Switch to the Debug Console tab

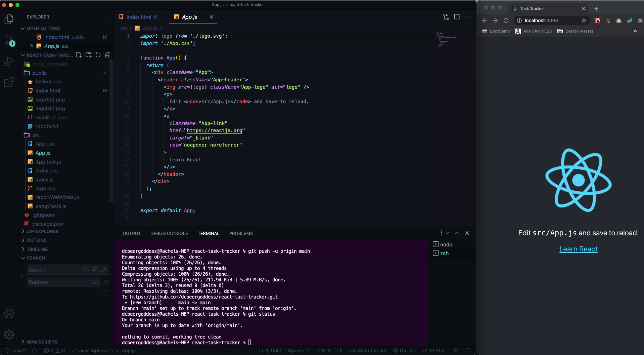point(169,233)
